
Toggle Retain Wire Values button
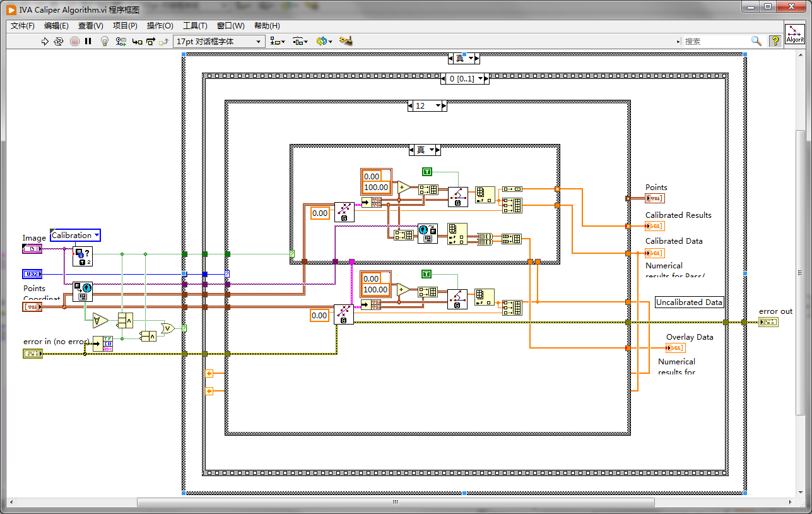pyautogui.click(x=121, y=41)
